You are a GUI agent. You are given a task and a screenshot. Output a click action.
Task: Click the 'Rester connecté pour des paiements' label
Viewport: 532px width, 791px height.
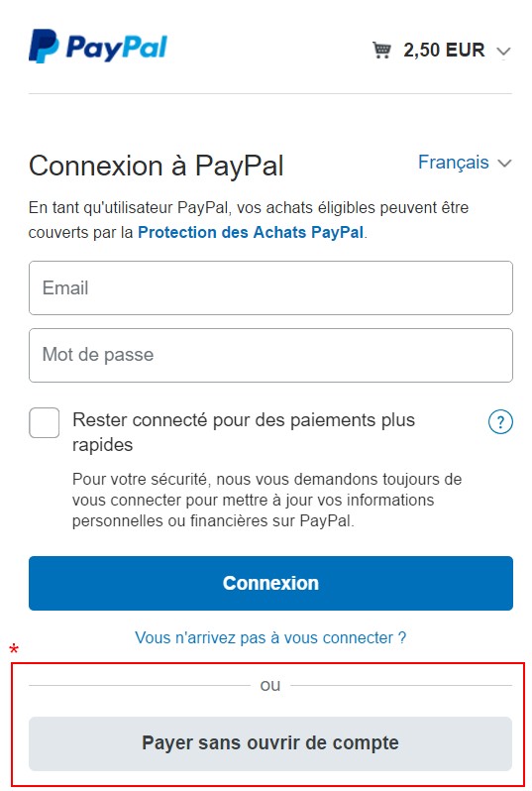click(x=244, y=432)
